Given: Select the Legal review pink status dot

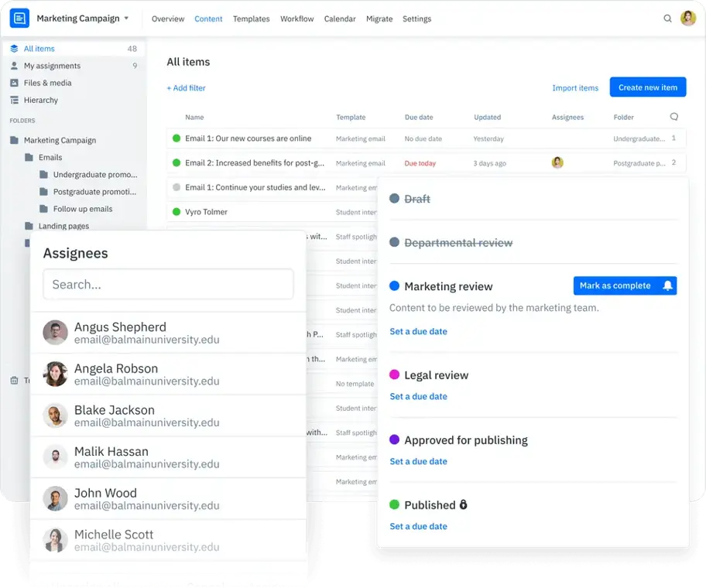Looking at the screenshot, I should tap(395, 375).
